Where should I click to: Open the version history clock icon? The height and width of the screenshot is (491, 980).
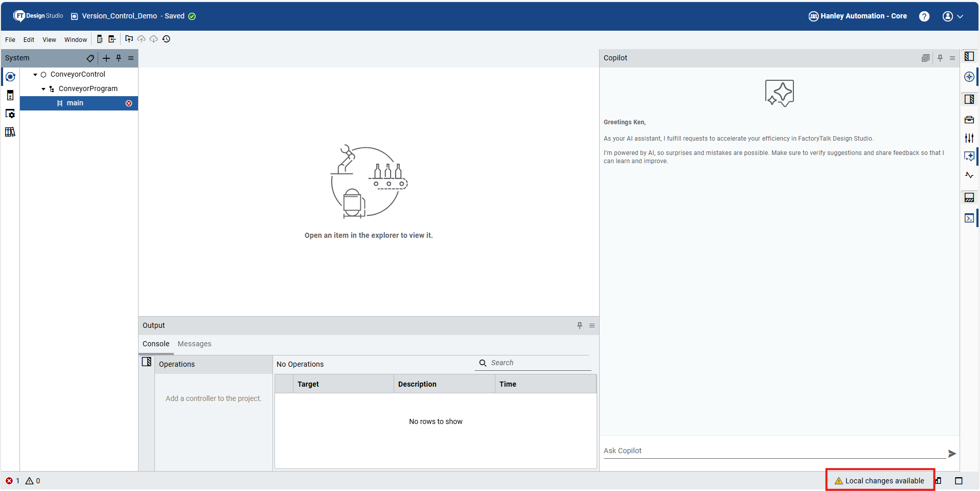[x=166, y=39]
